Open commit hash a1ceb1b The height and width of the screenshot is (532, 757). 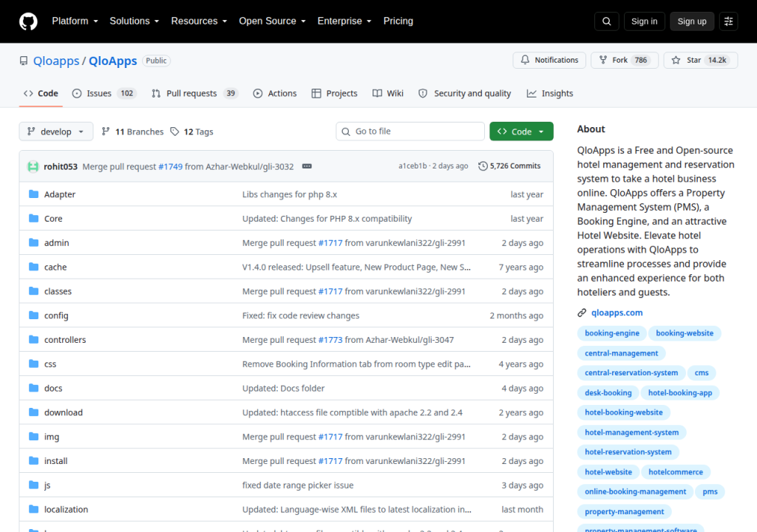(413, 166)
